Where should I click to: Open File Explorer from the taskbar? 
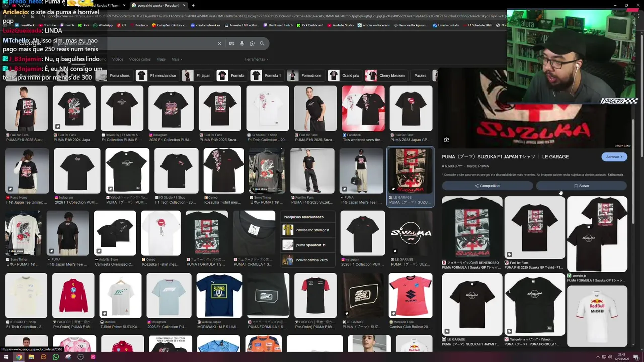tap(31, 357)
